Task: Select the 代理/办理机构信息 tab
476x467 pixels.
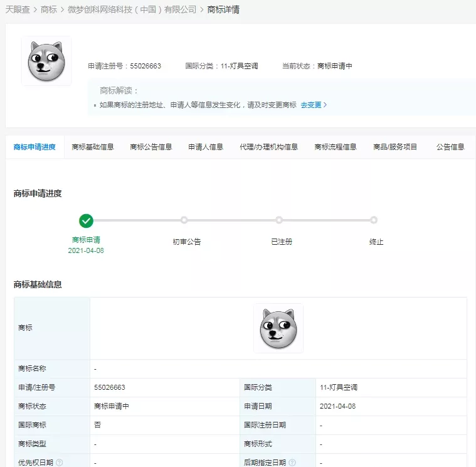Action: point(269,147)
